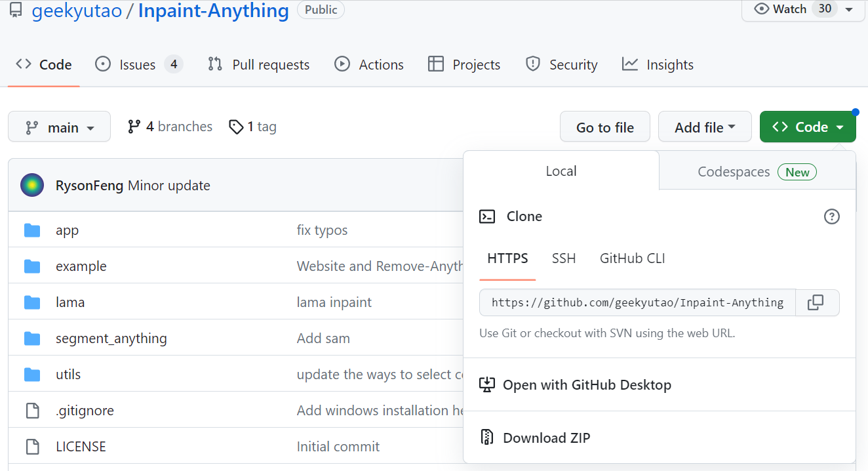Open the app folder
Image resolution: width=868 pixels, height=471 pixels.
[67, 230]
